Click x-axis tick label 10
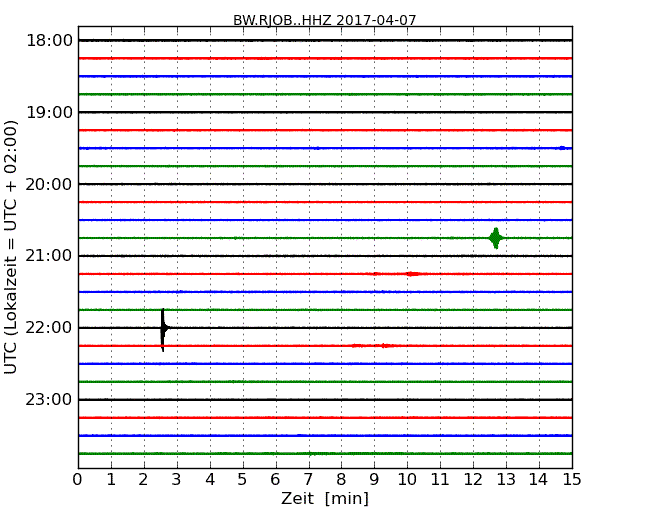The width and height of the screenshot is (650, 520). click(x=407, y=480)
